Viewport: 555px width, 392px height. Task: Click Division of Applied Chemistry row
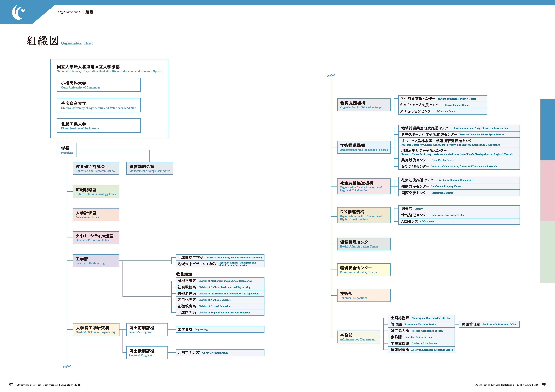(x=220, y=300)
